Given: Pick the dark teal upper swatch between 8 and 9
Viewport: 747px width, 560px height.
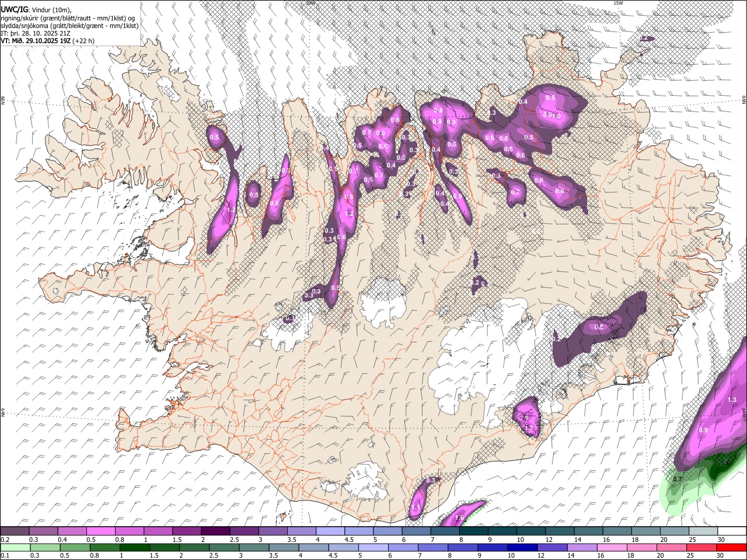Looking at the screenshot, I should point(473,531).
